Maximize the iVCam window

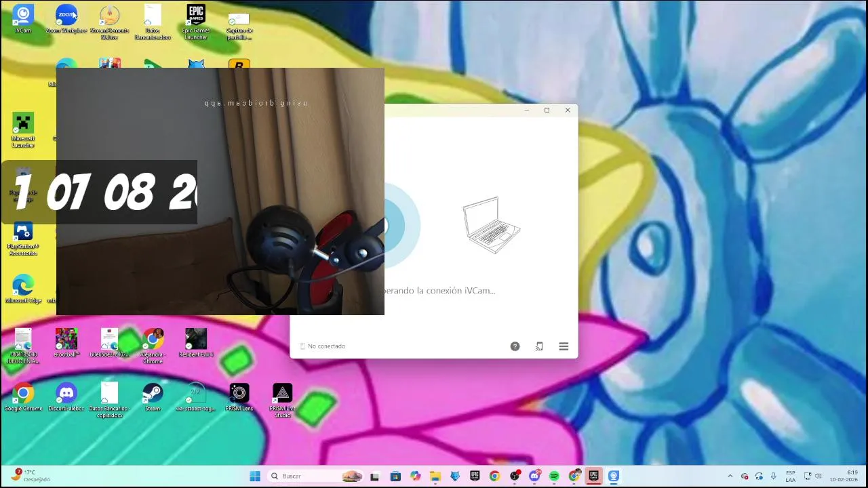click(547, 110)
